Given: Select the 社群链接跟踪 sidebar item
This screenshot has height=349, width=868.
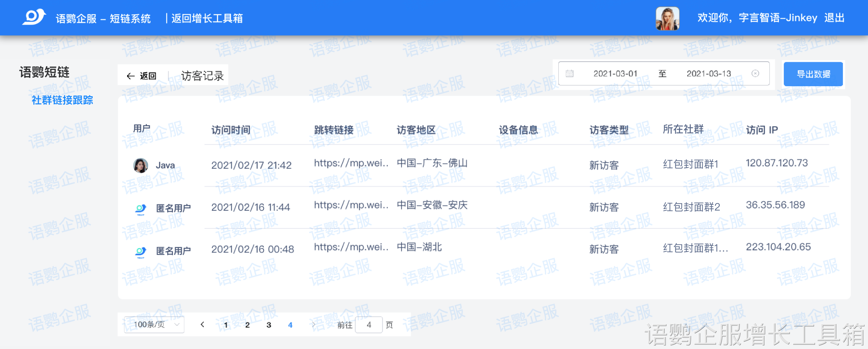Looking at the screenshot, I should [62, 100].
